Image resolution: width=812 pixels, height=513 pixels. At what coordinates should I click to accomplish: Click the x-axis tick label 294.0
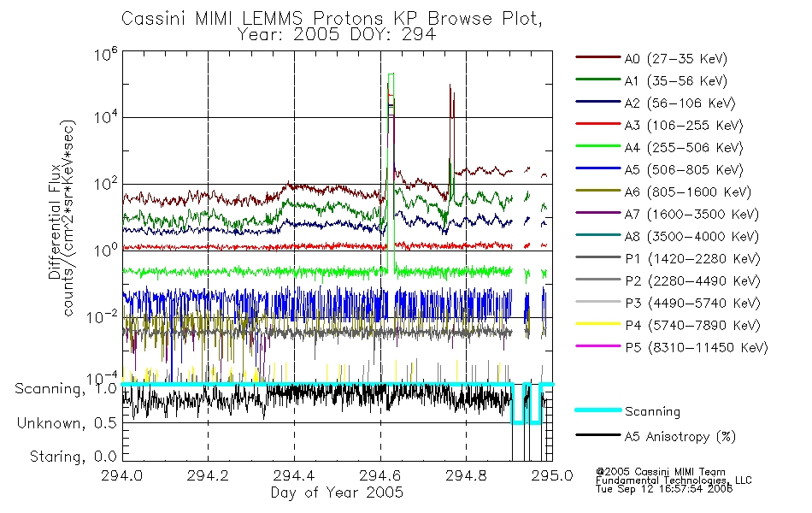coord(122,475)
